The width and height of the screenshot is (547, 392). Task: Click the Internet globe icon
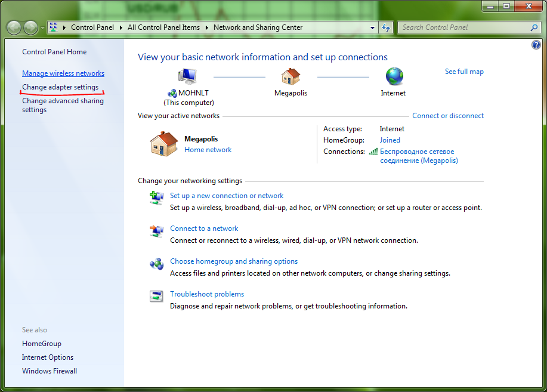[394, 76]
